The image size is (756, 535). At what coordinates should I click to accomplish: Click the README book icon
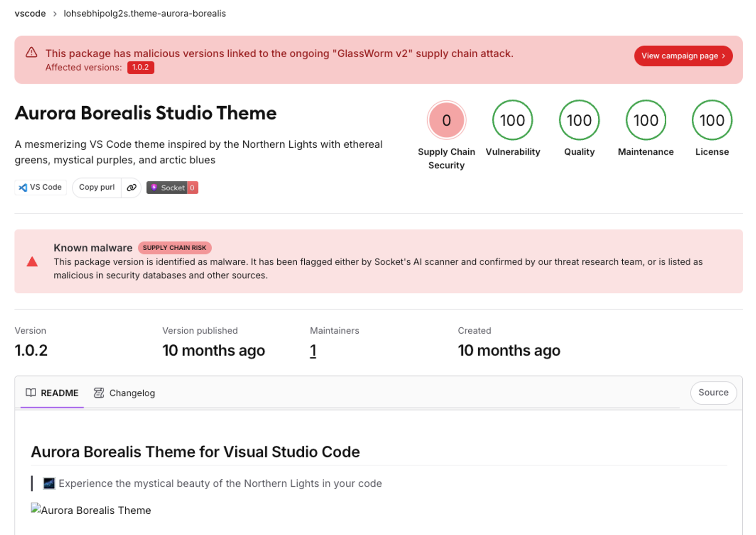[31, 392]
